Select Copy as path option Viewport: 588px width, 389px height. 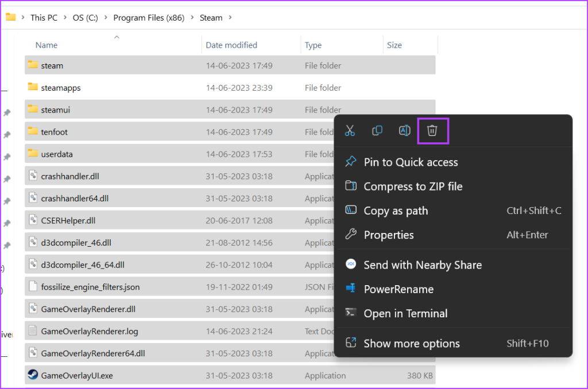(x=396, y=211)
